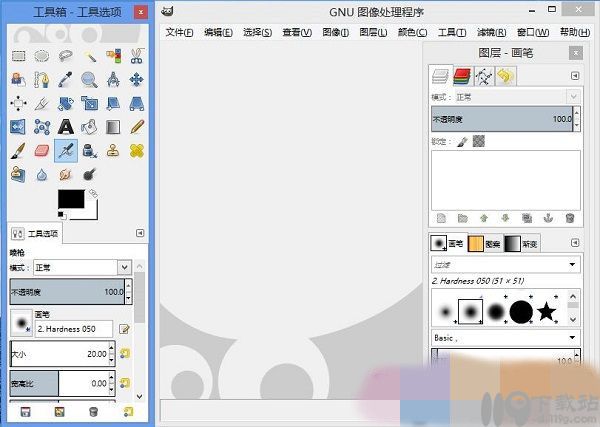Image resolution: width=600 pixels, height=427 pixels.
Task: Select the Move tool
Action: (x=137, y=80)
